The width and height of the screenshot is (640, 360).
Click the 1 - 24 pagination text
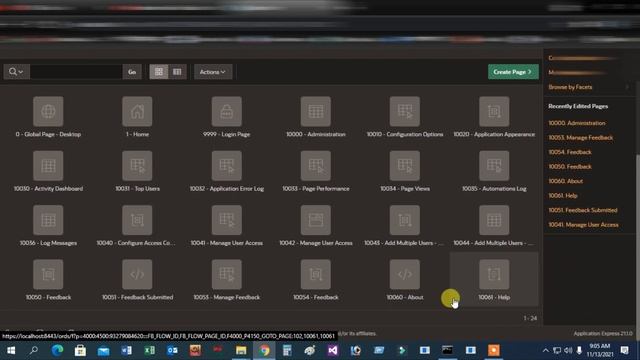pyautogui.click(x=530, y=318)
